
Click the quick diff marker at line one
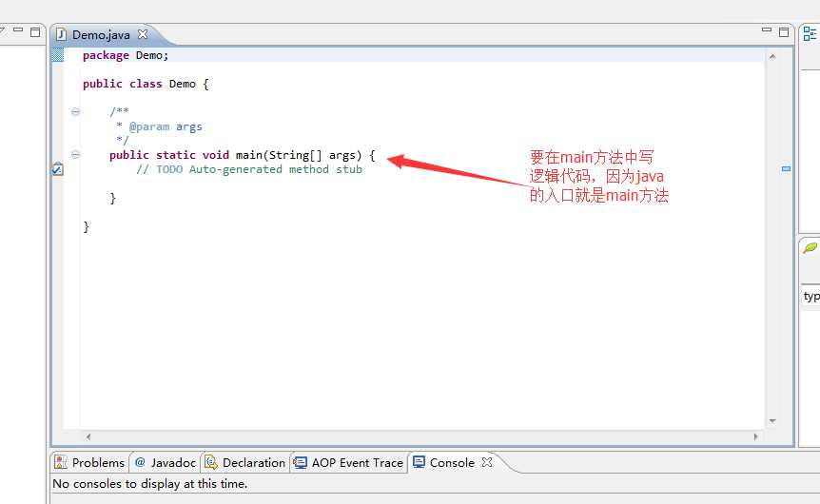(57, 55)
